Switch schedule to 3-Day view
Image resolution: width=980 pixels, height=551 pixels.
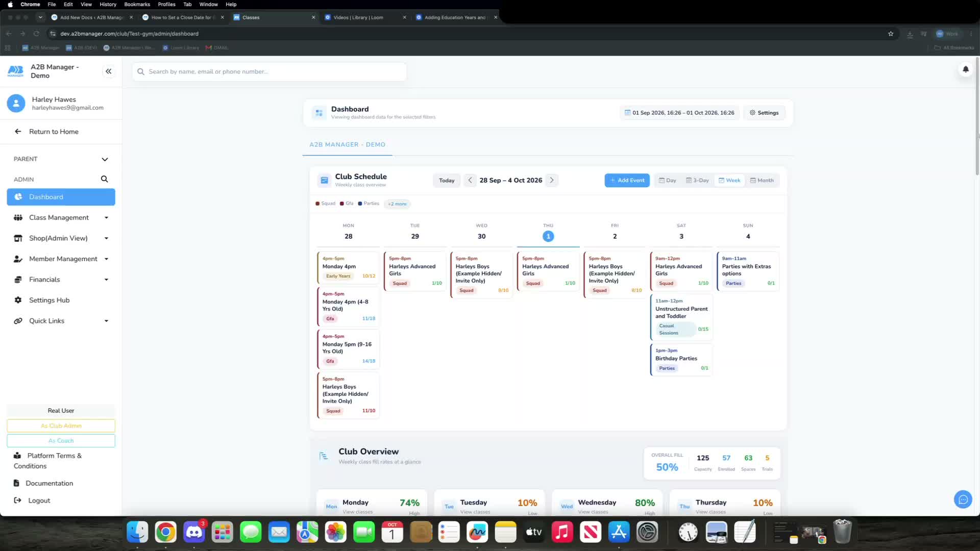[x=697, y=181]
